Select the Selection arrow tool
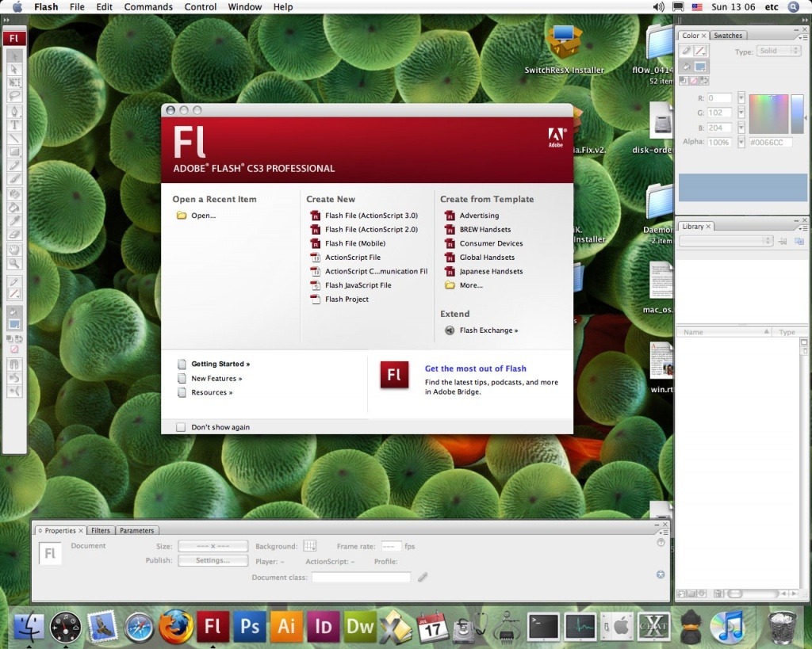812x649 pixels. (14, 56)
